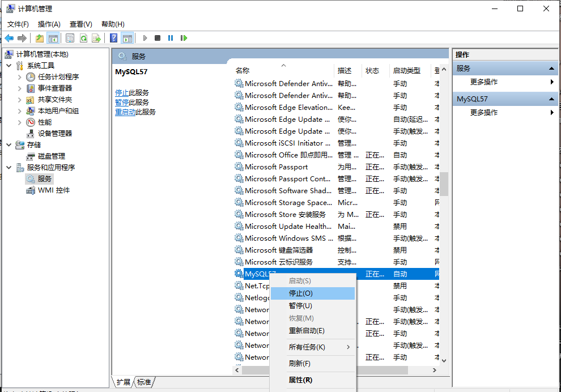
Task: Select 服务 node in left tree
Action: click(x=45, y=179)
